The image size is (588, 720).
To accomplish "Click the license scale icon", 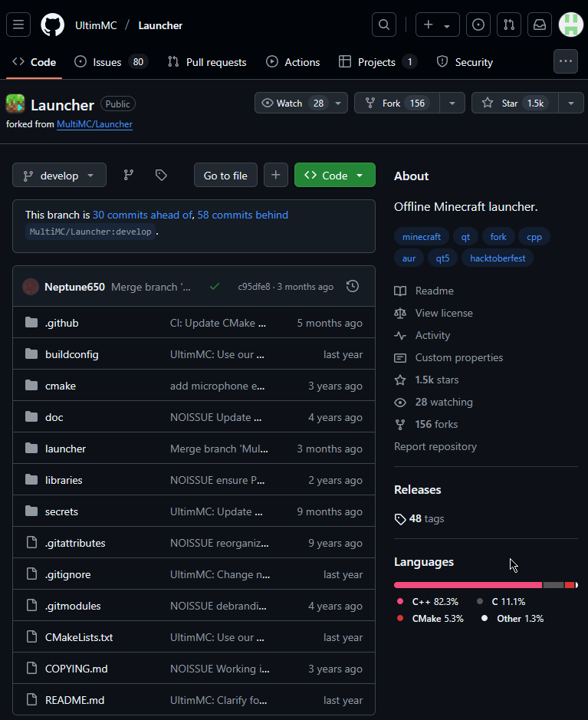I will coord(400,313).
